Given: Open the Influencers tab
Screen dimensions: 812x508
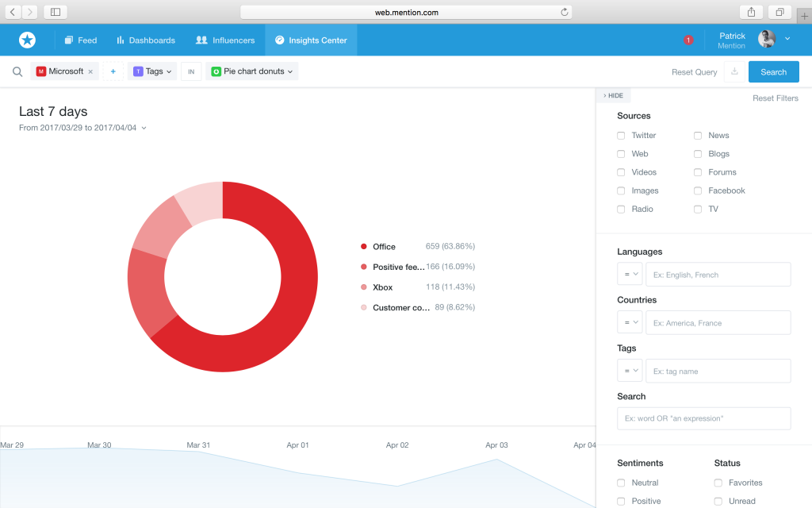Looking at the screenshot, I should pos(224,40).
